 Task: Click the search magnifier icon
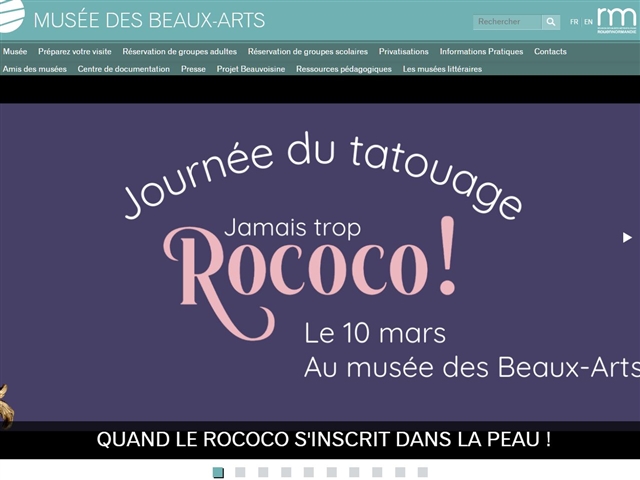(x=551, y=22)
